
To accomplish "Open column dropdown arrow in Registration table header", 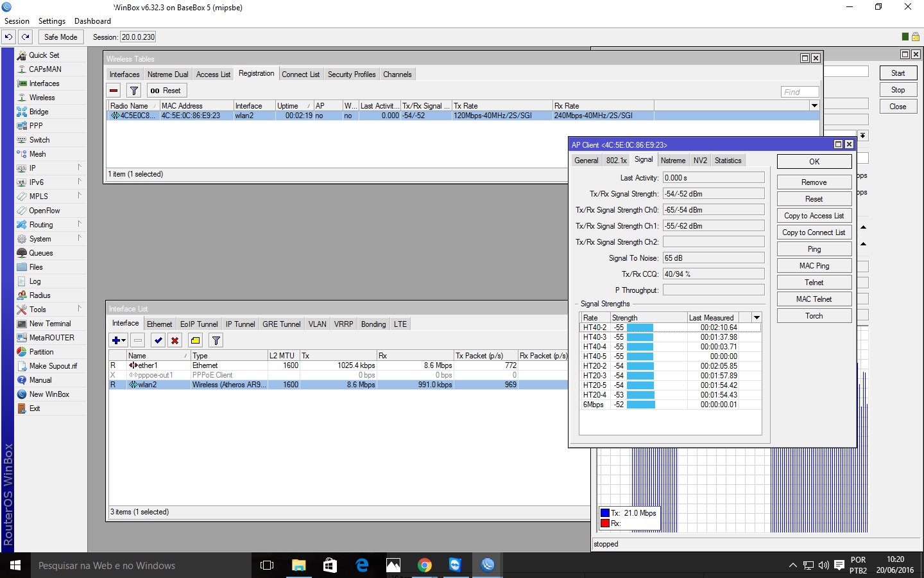I will [x=814, y=106].
